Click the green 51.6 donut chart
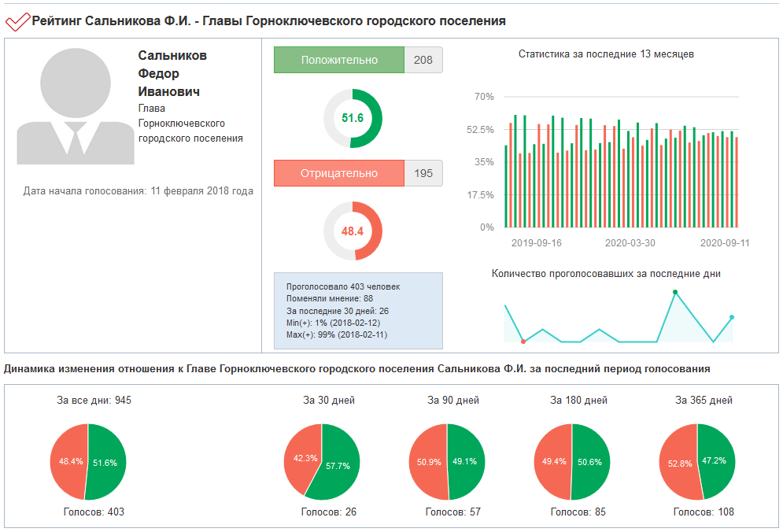Image resolution: width=783 pixels, height=532 pixels. point(353,118)
